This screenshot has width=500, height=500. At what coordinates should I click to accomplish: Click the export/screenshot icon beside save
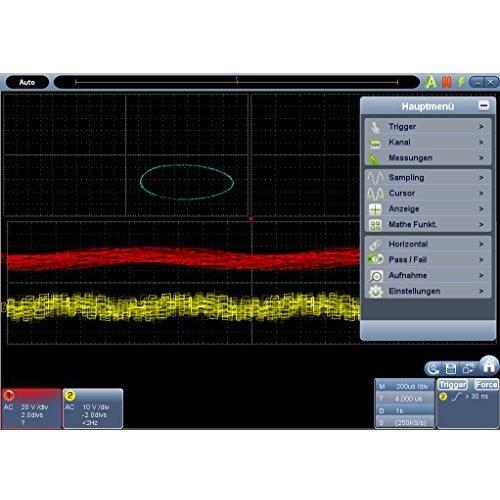point(468,368)
